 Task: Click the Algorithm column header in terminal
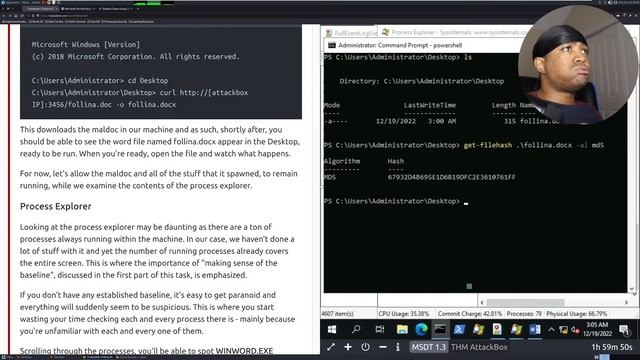[342, 161]
